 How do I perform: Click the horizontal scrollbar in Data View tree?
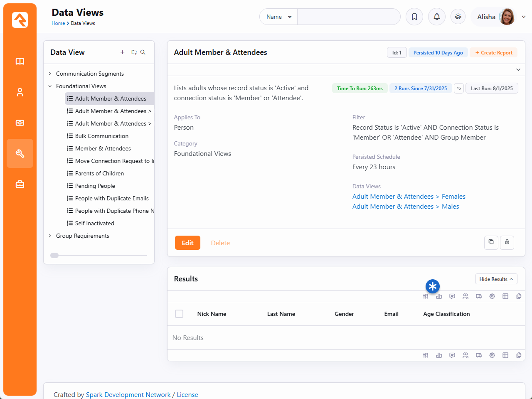coord(54,256)
